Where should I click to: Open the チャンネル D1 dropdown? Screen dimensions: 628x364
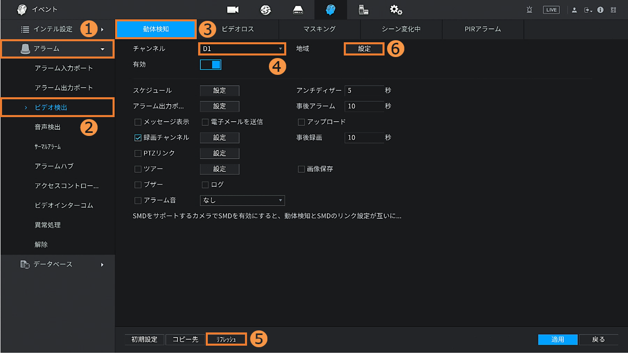pyautogui.click(x=241, y=49)
